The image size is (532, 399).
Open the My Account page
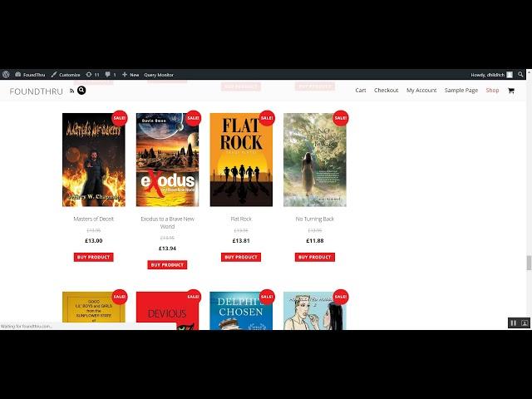(x=421, y=91)
